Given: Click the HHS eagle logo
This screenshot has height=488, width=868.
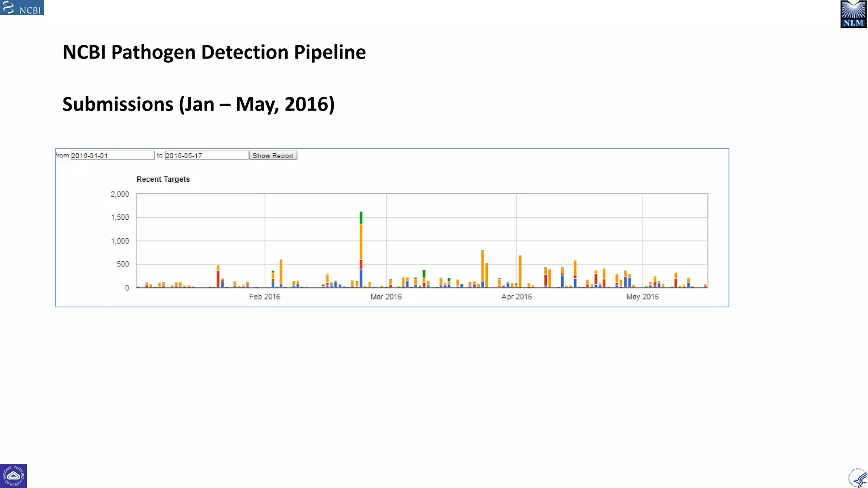Looking at the screenshot, I should click(858, 478).
